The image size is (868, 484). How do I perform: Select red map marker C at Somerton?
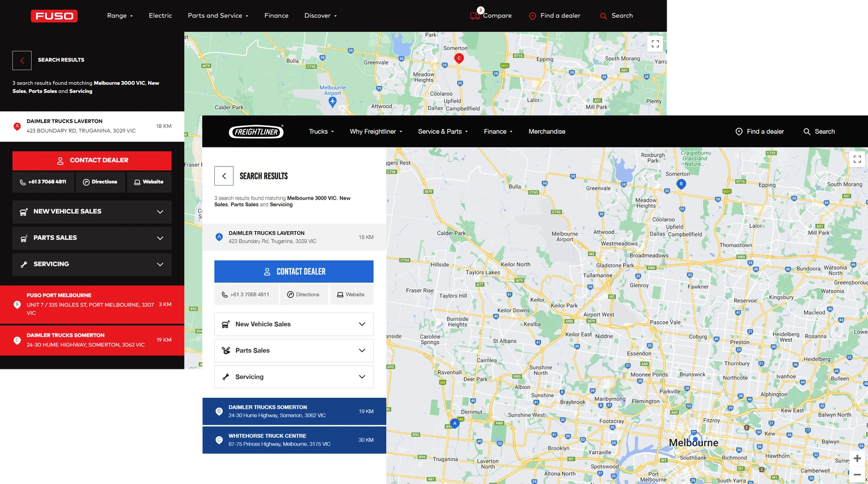click(x=459, y=59)
